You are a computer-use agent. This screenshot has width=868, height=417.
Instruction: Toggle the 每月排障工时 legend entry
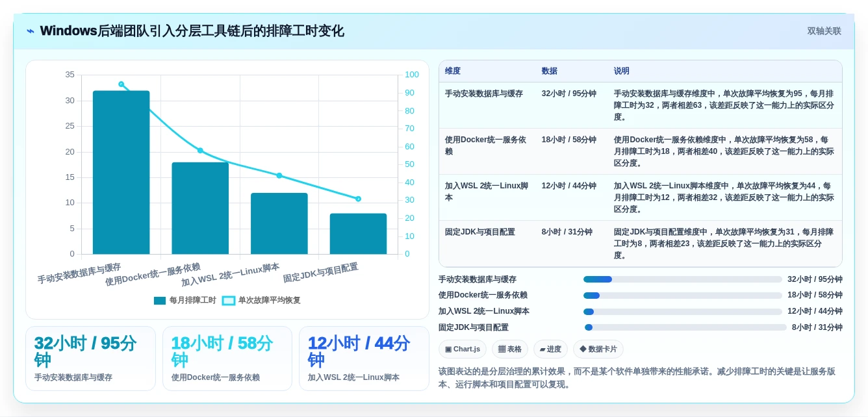[185, 300]
